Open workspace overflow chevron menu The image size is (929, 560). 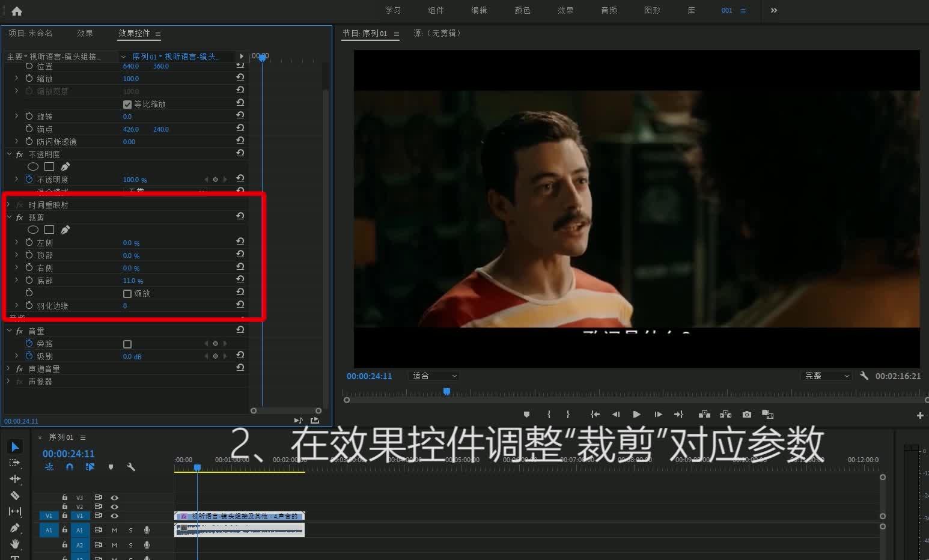coord(774,10)
